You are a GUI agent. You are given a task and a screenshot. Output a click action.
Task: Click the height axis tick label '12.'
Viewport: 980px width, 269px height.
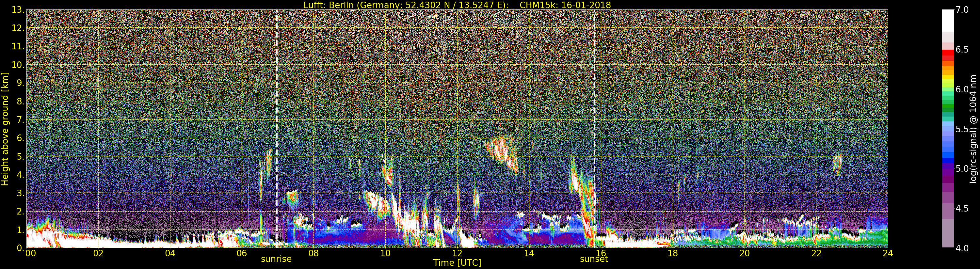tap(18, 28)
